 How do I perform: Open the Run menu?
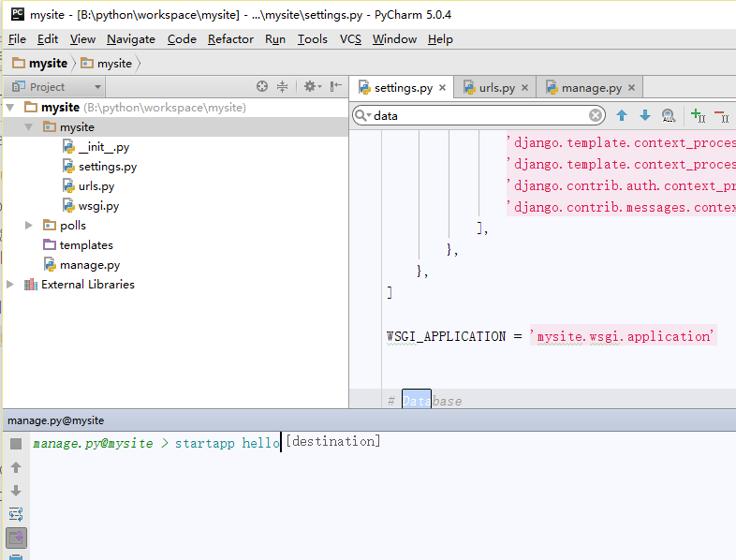[275, 39]
